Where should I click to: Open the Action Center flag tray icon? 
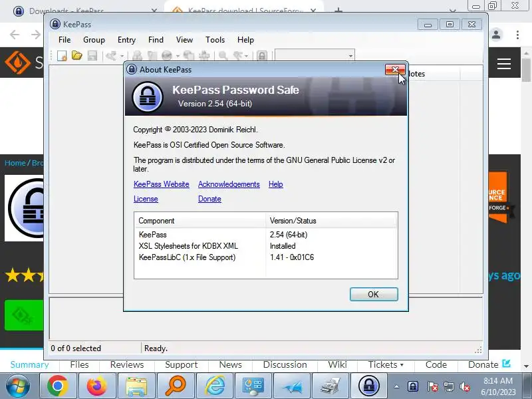click(432, 386)
